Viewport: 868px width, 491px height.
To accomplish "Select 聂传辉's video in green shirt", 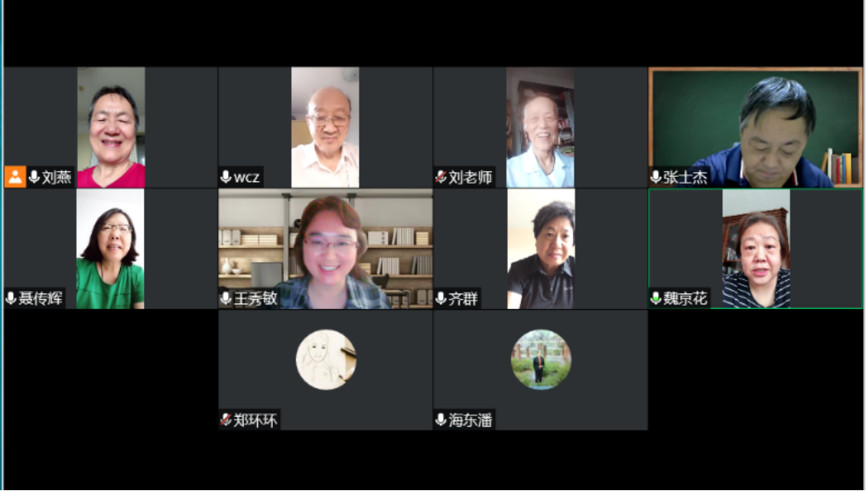I will click(x=110, y=249).
